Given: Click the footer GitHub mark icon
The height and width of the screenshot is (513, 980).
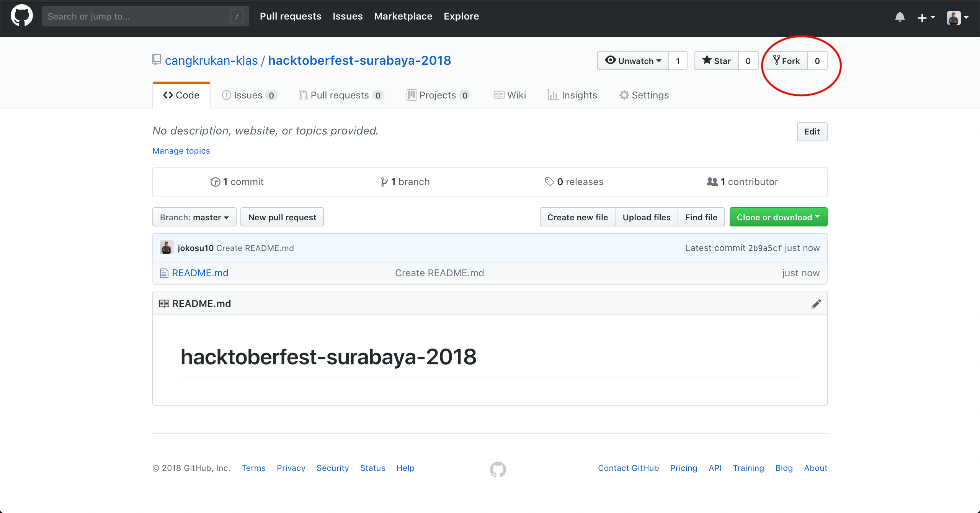Looking at the screenshot, I should [498, 469].
